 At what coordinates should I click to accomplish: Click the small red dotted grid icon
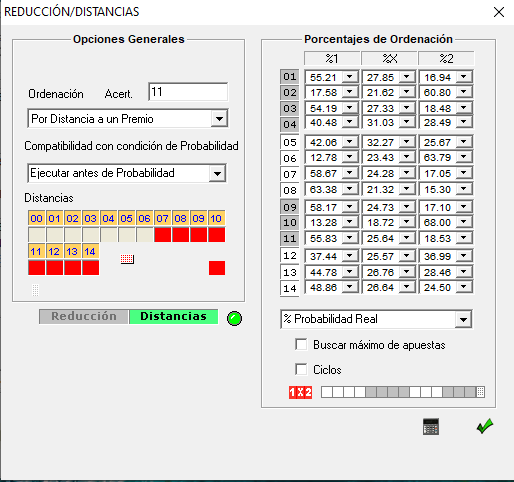[x=127, y=259]
